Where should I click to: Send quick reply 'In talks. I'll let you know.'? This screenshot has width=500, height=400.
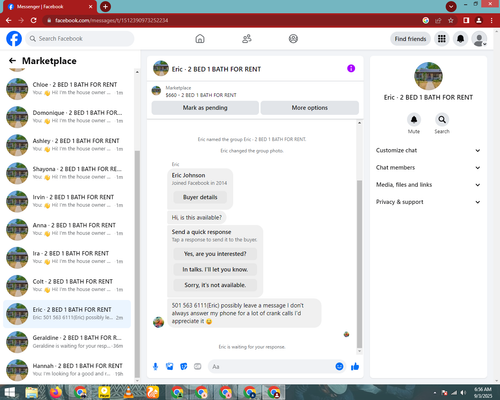(215, 269)
